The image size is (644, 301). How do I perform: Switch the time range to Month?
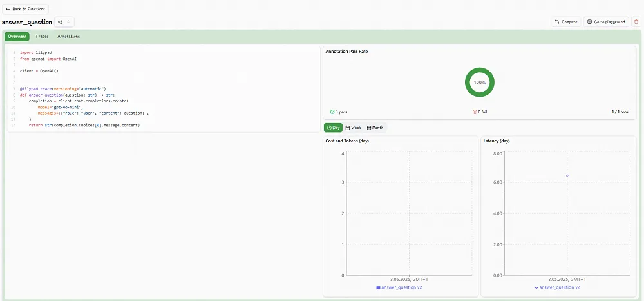(375, 128)
